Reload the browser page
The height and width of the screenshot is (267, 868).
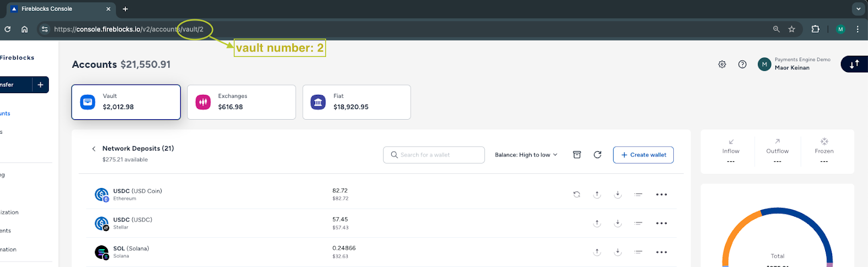[8, 29]
